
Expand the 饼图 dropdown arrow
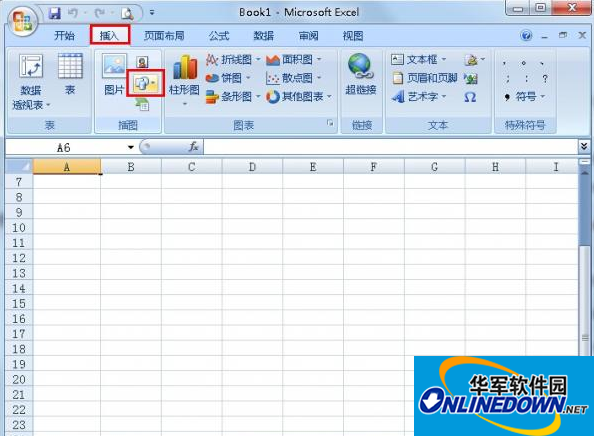click(x=248, y=78)
